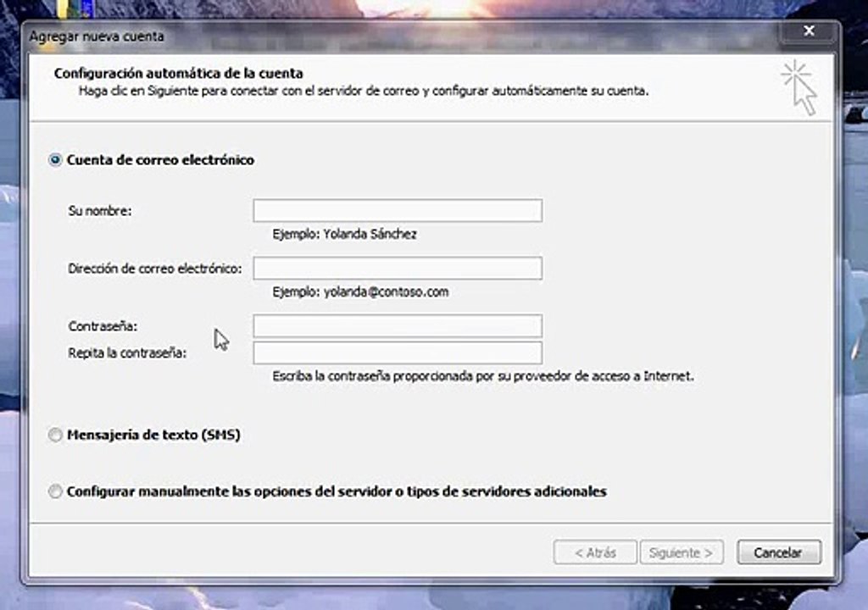Click the 'Configuración automática de la cuenta' heading

coord(178,73)
